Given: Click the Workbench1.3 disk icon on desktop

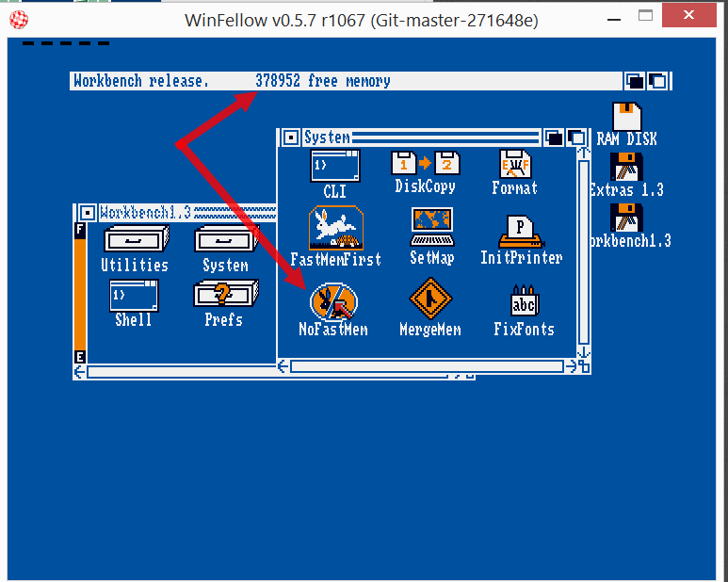Looking at the screenshot, I should click(x=627, y=218).
